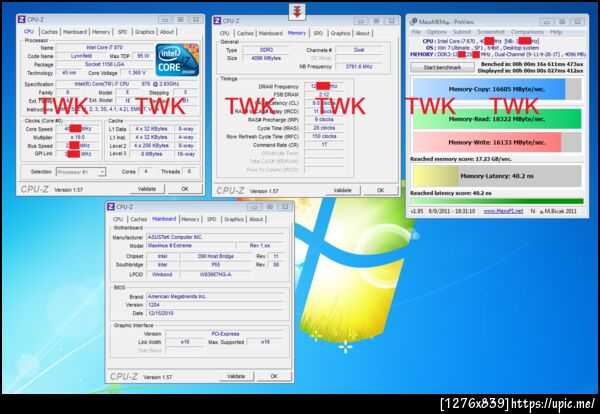
Task: Open Memory tab in CPU-Z Motherboard window
Action: point(190,219)
